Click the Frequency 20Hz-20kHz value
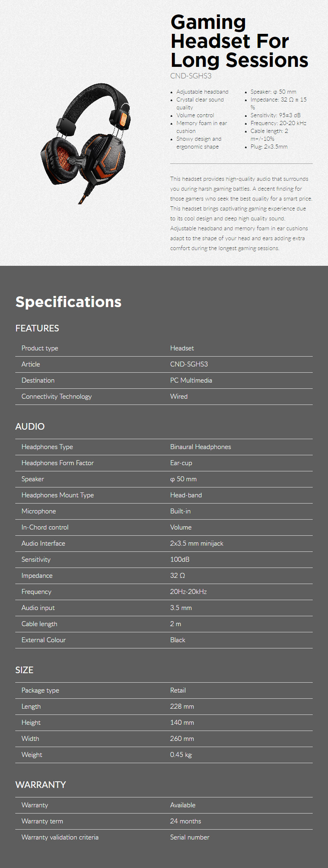This screenshot has height=868, width=328. [x=188, y=592]
